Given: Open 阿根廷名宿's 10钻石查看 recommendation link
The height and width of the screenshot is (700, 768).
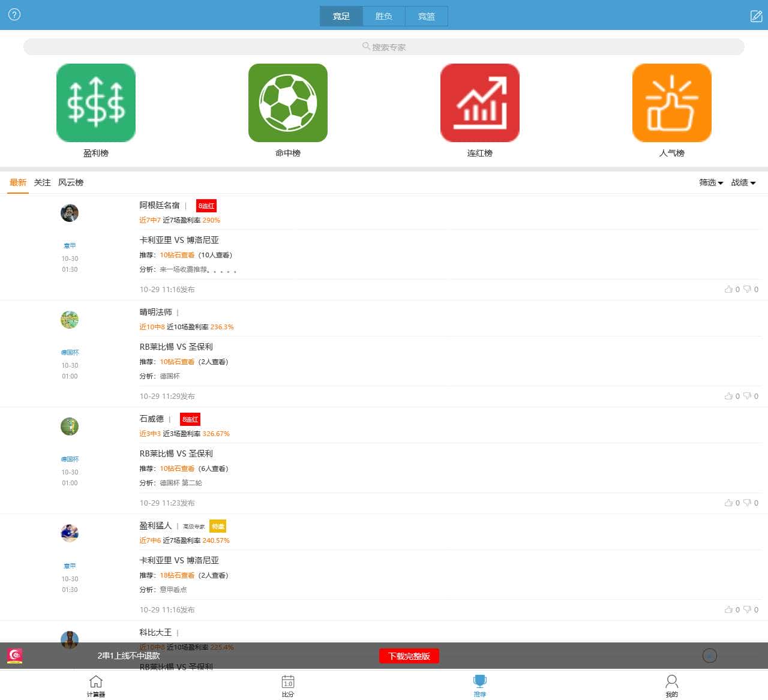Looking at the screenshot, I should [177, 255].
